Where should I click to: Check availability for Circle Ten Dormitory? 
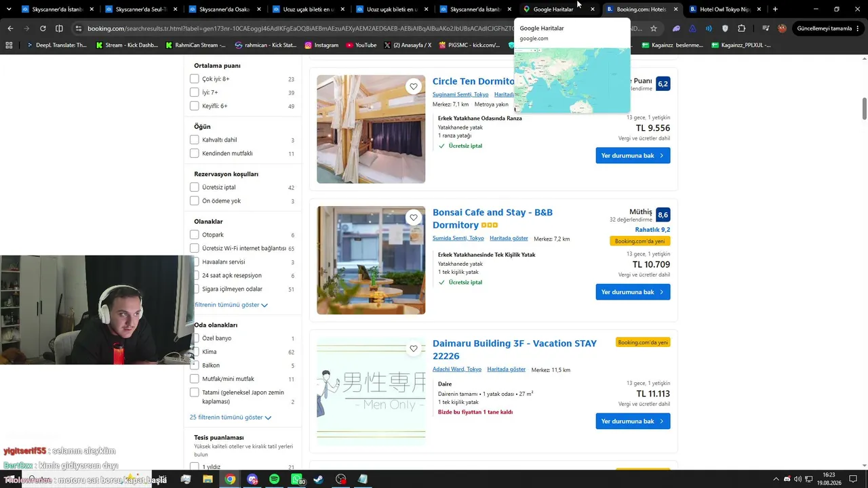click(x=633, y=155)
